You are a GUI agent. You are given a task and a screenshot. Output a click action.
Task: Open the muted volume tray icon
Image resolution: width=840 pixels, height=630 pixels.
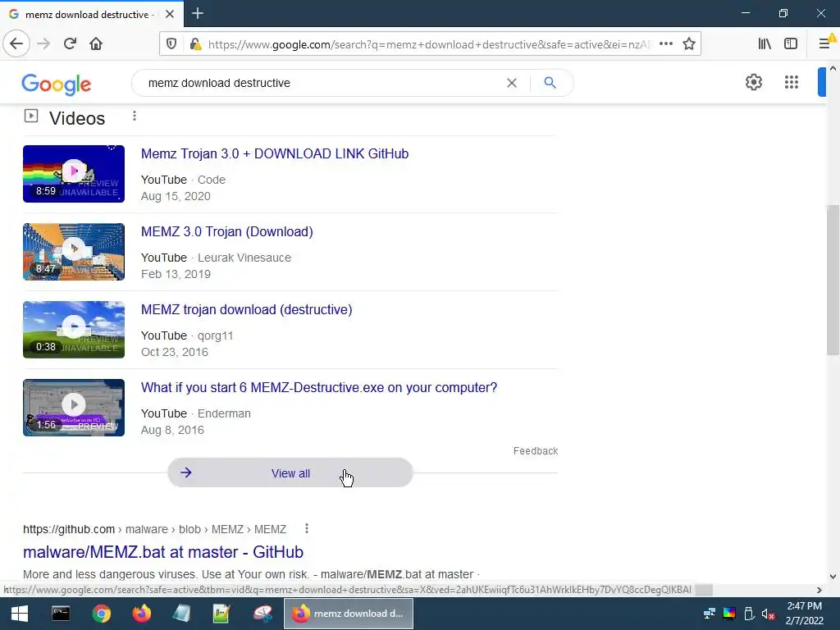click(768, 614)
